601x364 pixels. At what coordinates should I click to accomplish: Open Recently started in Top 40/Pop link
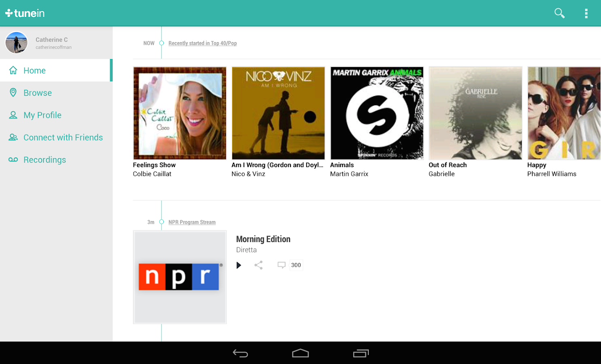(x=203, y=43)
